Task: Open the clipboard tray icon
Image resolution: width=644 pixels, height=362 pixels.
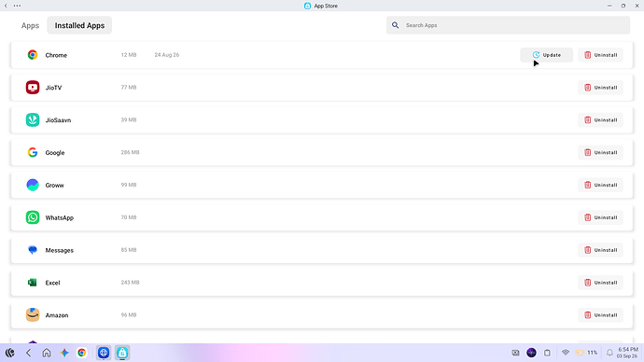Action: (547, 353)
